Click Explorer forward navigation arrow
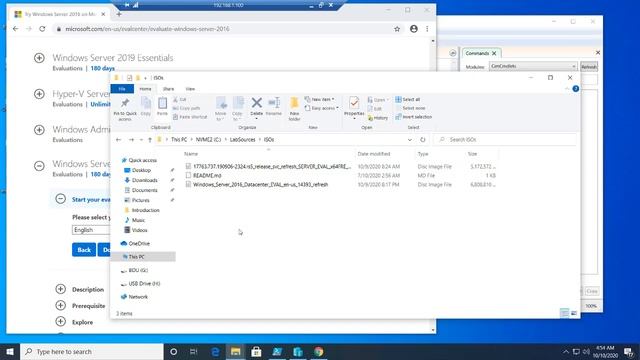640x360 pixels. 131,140
